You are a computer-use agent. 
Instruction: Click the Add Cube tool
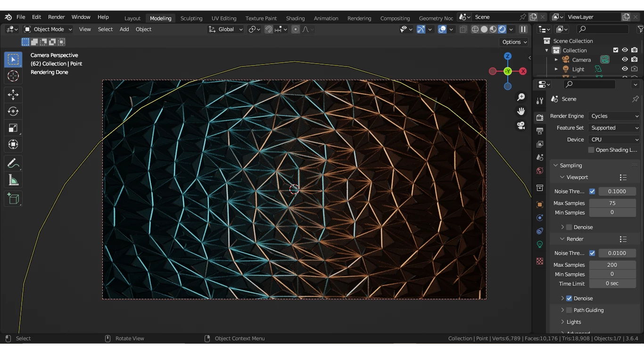click(13, 198)
